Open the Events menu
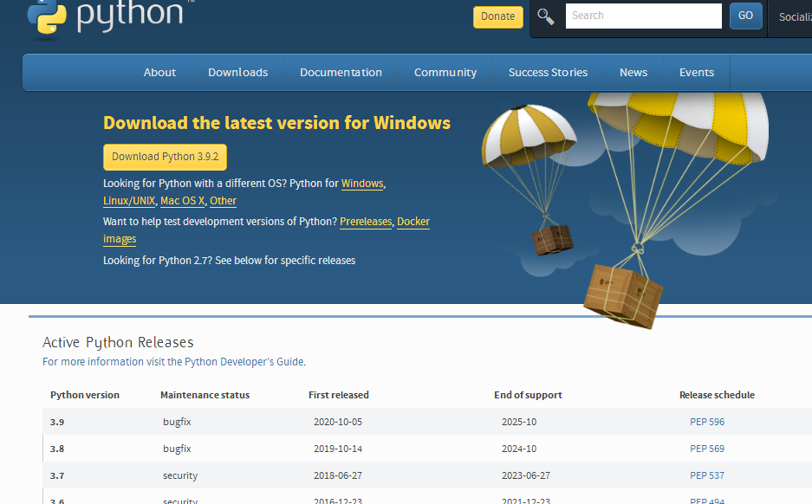812x504 pixels. (x=697, y=73)
